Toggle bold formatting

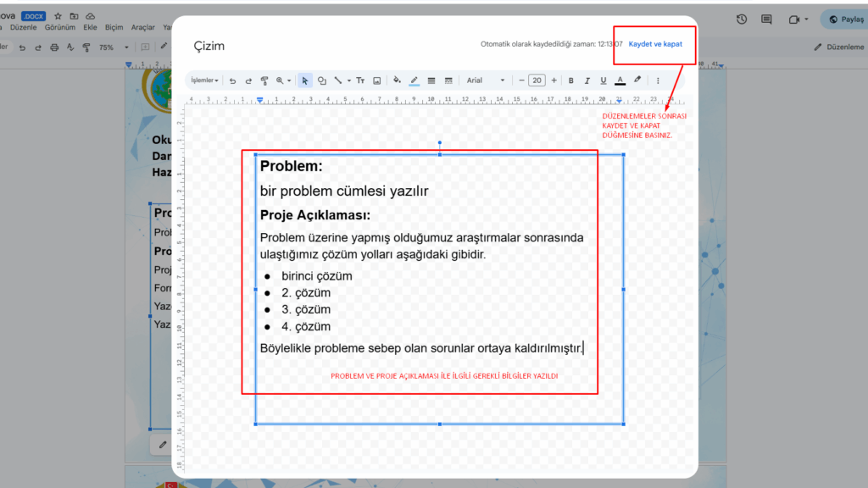tap(570, 80)
